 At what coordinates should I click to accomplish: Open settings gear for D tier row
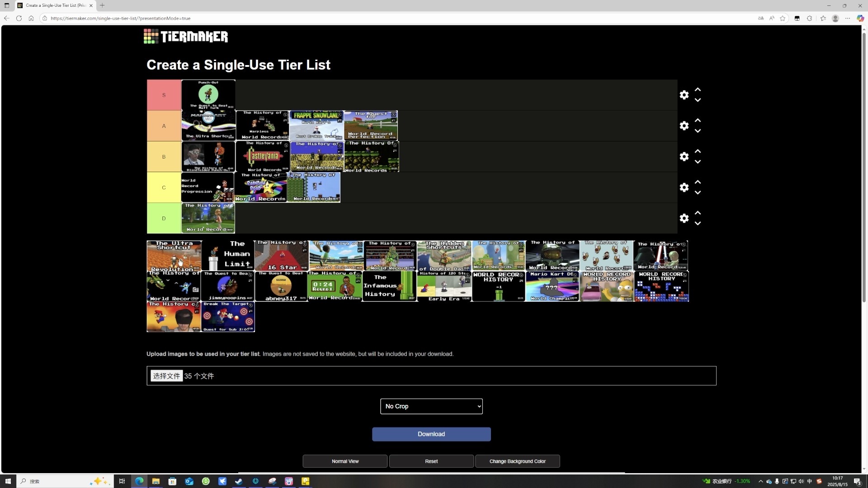pyautogui.click(x=684, y=218)
